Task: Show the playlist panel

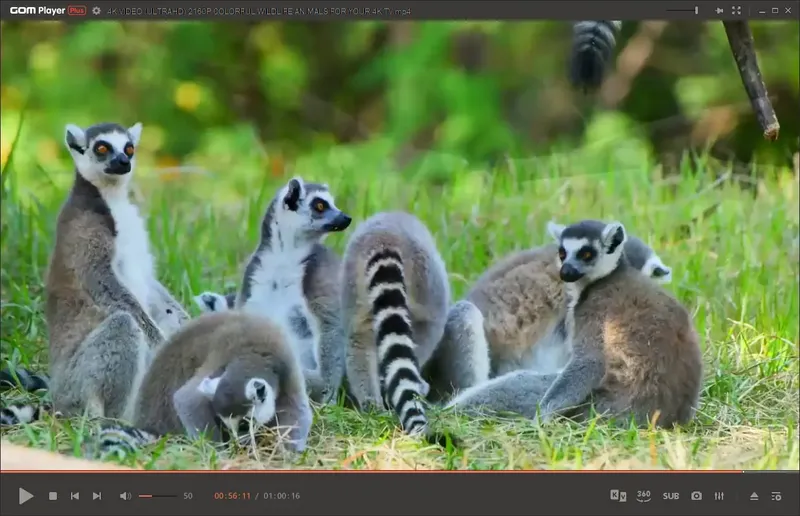Action: tap(776, 496)
